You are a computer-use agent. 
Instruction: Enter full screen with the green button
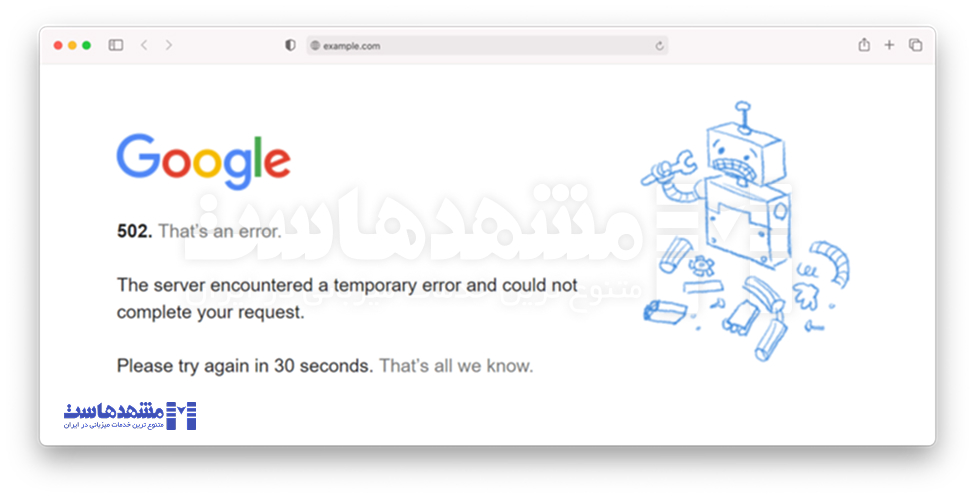tap(86, 45)
